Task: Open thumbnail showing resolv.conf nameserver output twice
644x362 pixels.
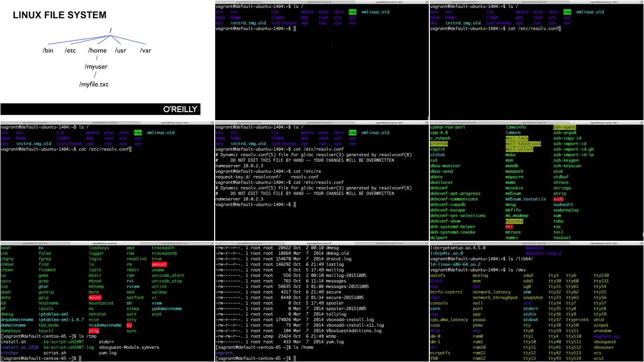Action: pos(322,180)
